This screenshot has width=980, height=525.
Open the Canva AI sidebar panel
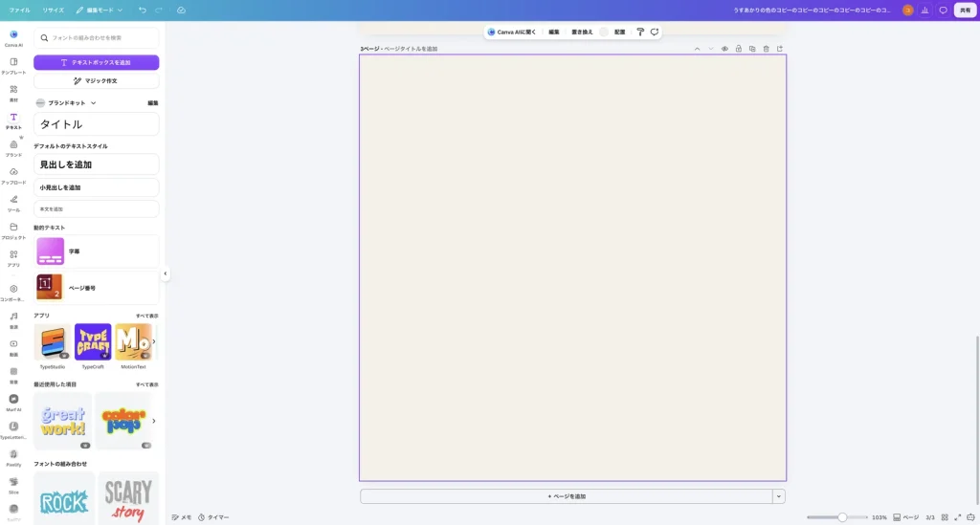point(13,38)
